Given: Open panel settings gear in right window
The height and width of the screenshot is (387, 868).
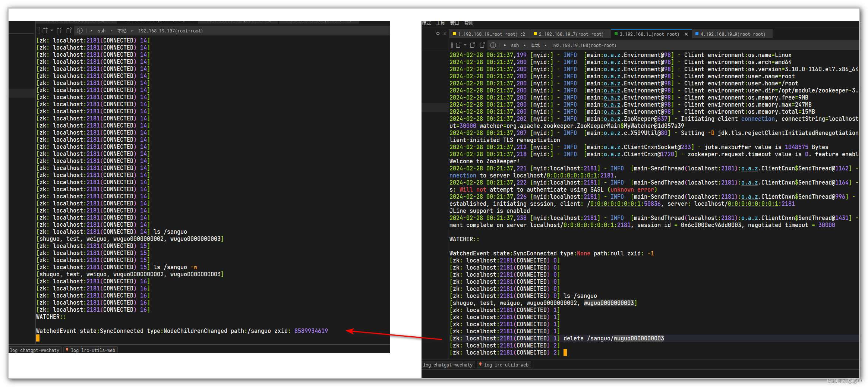Looking at the screenshot, I should 438,34.
